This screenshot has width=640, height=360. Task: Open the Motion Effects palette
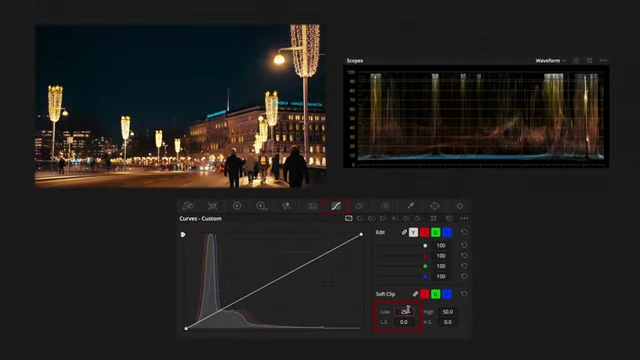(x=312, y=206)
